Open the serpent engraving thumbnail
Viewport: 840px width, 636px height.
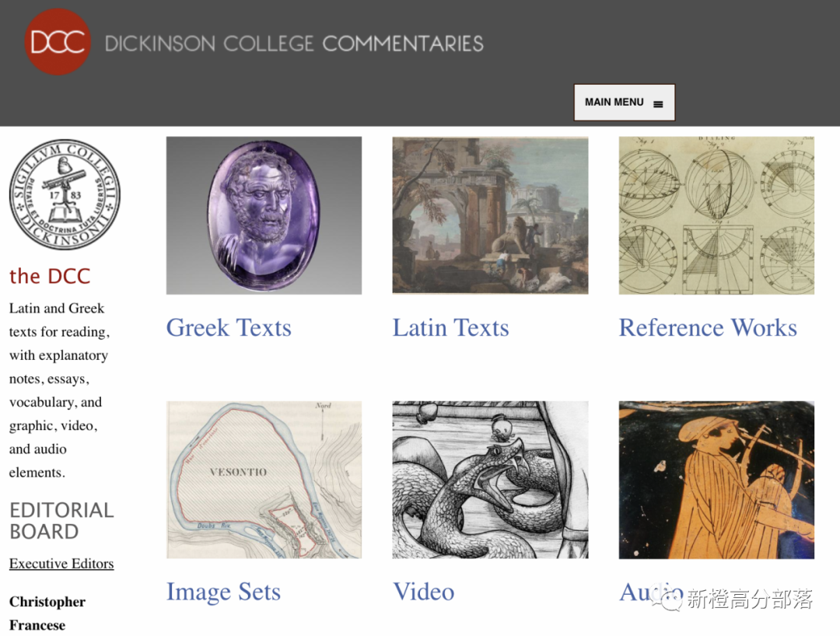(x=490, y=479)
